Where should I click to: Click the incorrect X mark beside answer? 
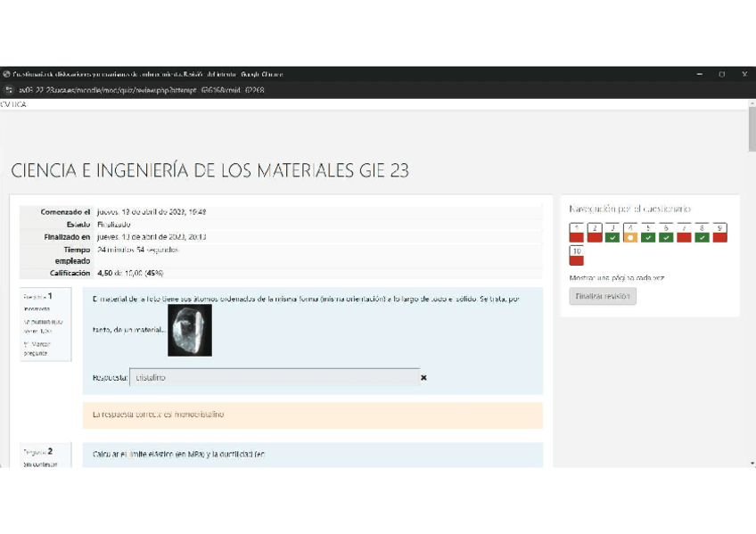pos(423,378)
